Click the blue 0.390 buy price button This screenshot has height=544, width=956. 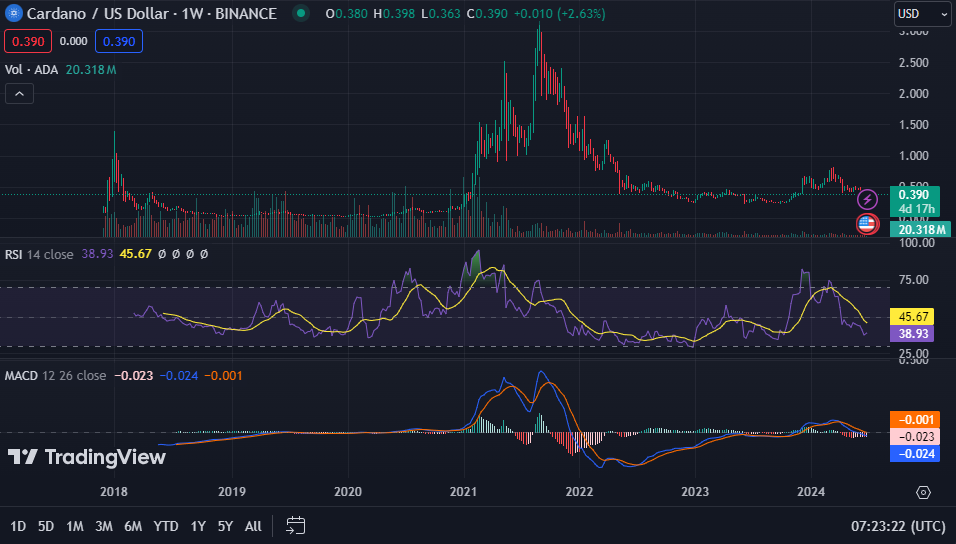coord(119,41)
